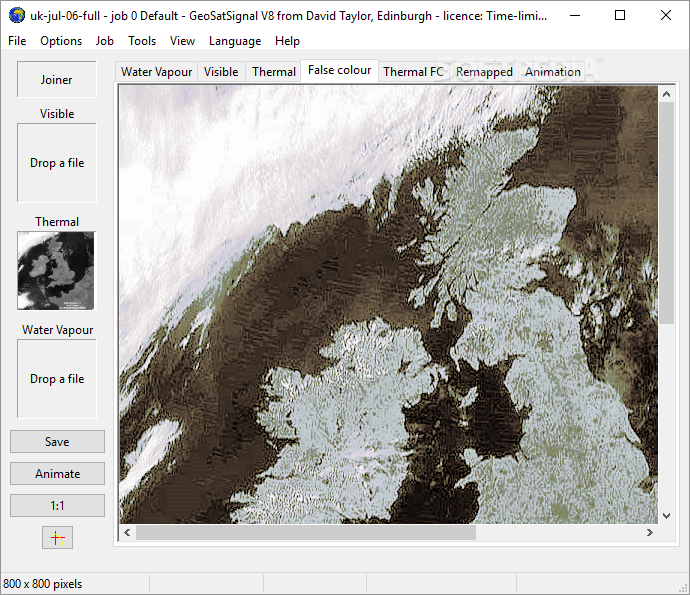The width and height of the screenshot is (690, 595).
Task: Open the Language menu
Action: click(235, 41)
